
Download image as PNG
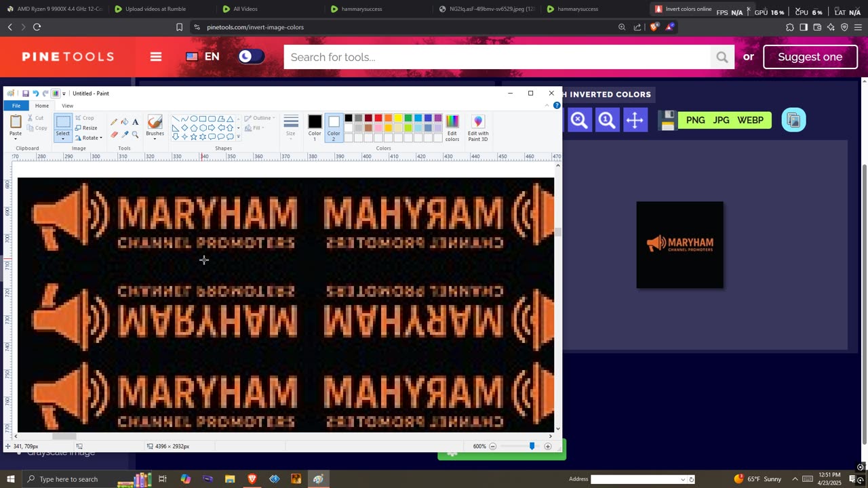(695, 120)
